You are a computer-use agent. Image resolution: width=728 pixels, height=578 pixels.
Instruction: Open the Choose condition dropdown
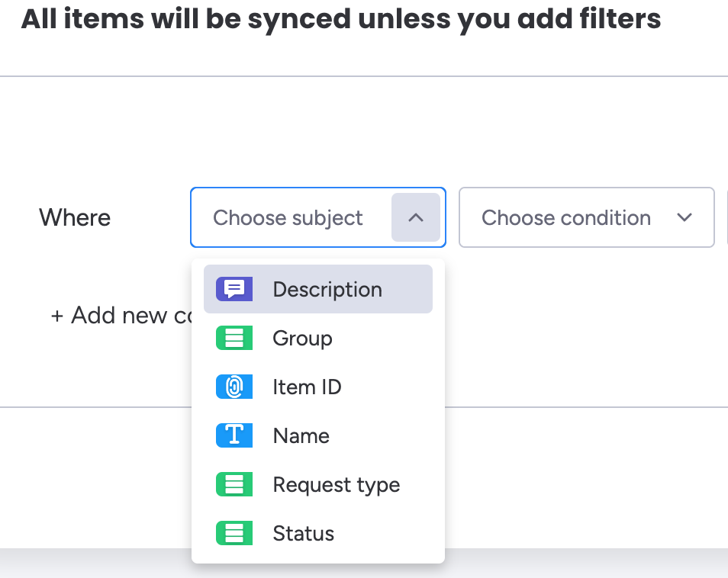[566, 218]
